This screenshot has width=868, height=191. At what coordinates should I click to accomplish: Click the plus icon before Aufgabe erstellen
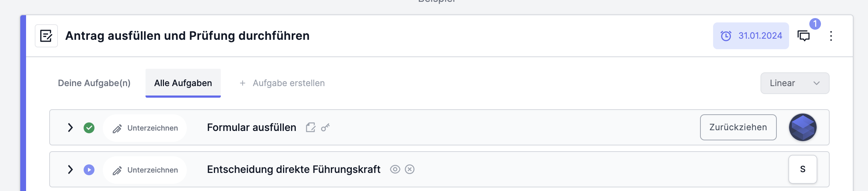243,83
